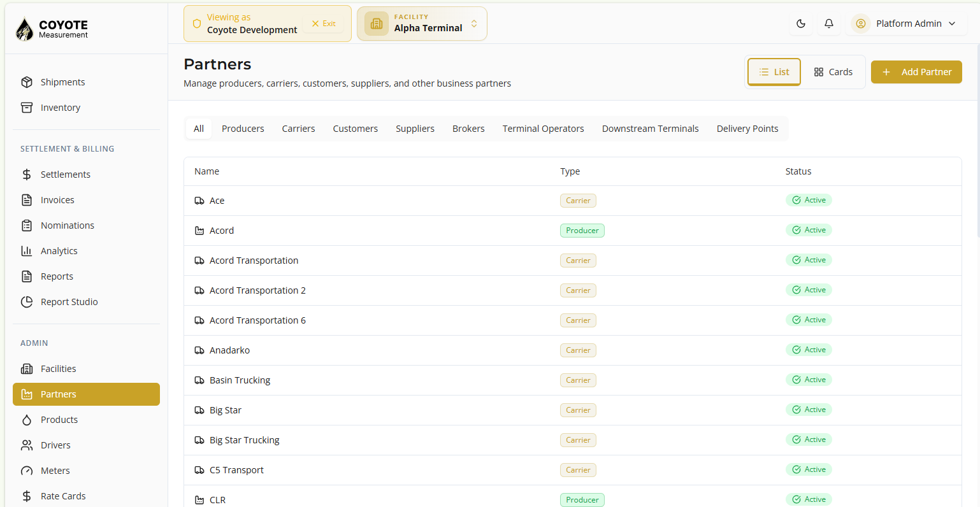Filter by Brokers tab

pyautogui.click(x=468, y=129)
